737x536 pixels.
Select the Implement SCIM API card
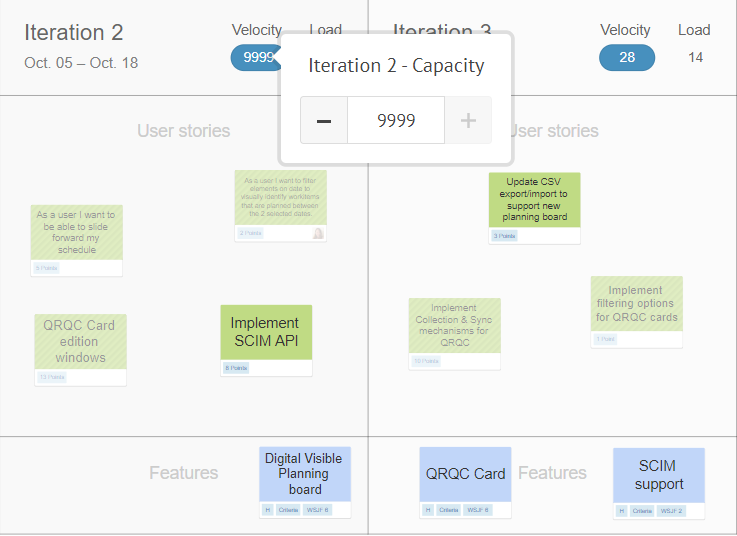pos(266,340)
